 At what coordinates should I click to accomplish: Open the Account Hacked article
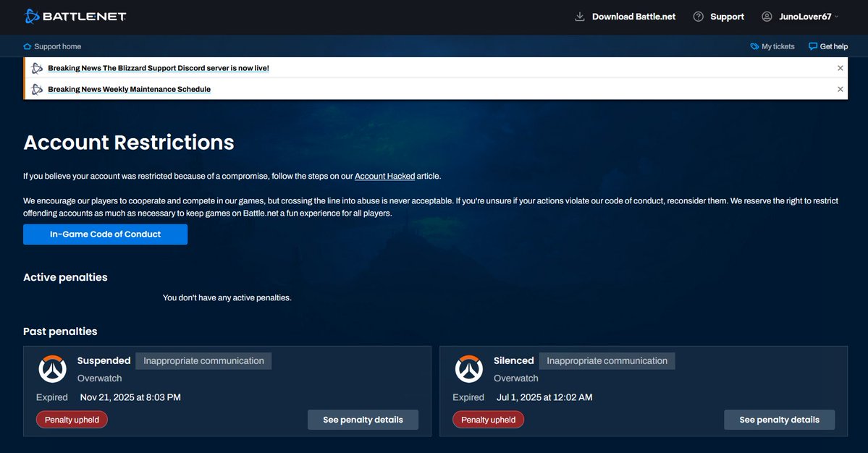pos(384,176)
